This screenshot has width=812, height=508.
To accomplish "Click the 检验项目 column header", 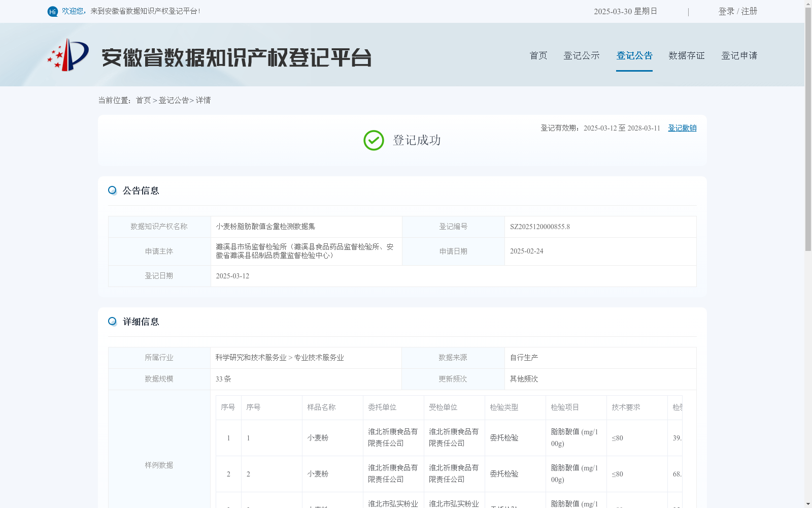I will click(x=565, y=407).
